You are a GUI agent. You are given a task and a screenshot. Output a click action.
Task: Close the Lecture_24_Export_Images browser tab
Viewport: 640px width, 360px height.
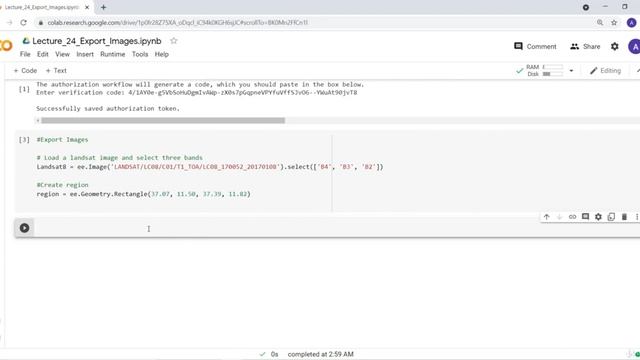(x=87, y=7)
